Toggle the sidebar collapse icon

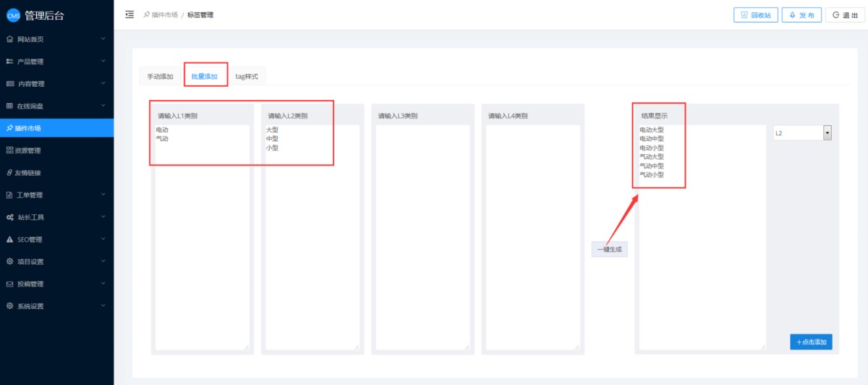coord(129,14)
